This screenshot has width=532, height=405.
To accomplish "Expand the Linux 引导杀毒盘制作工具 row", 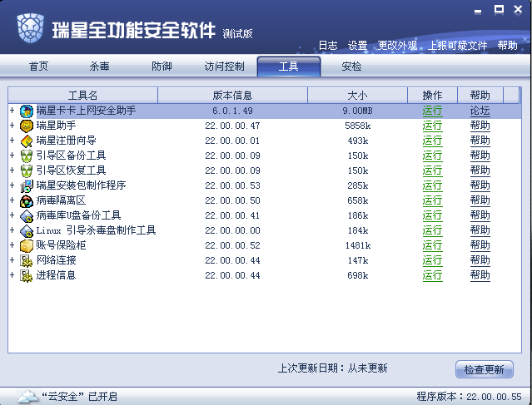I will pyautogui.click(x=12, y=230).
